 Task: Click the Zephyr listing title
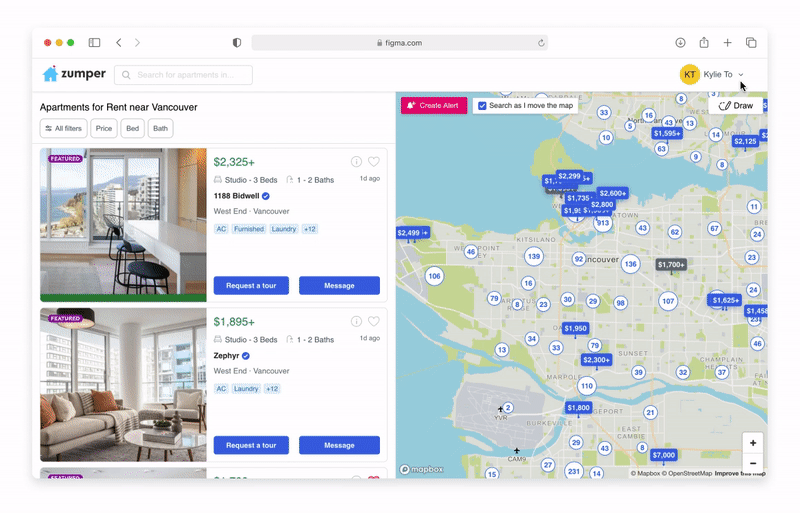(227, 356)
